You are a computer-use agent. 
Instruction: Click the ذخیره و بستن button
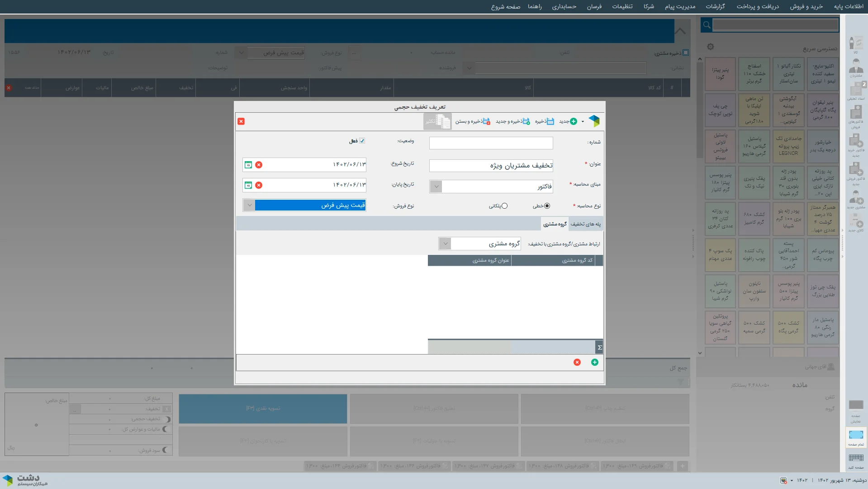click(472, 121)
